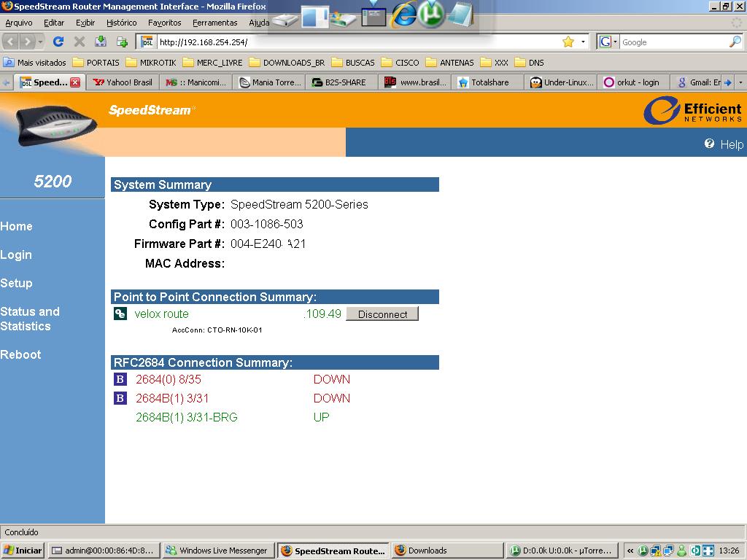Launch uTorrent from the dock

[x=431, y=15]
